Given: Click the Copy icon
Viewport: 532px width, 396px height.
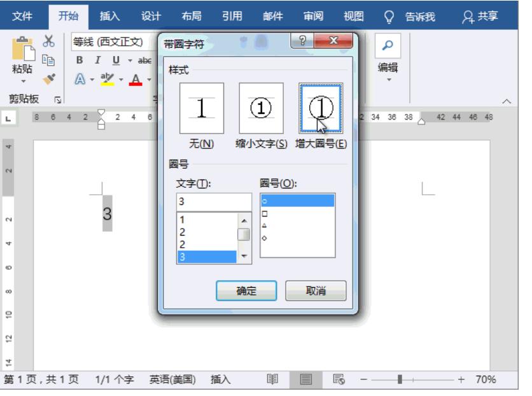Looking at the screenshot, I should pos(48,60).
